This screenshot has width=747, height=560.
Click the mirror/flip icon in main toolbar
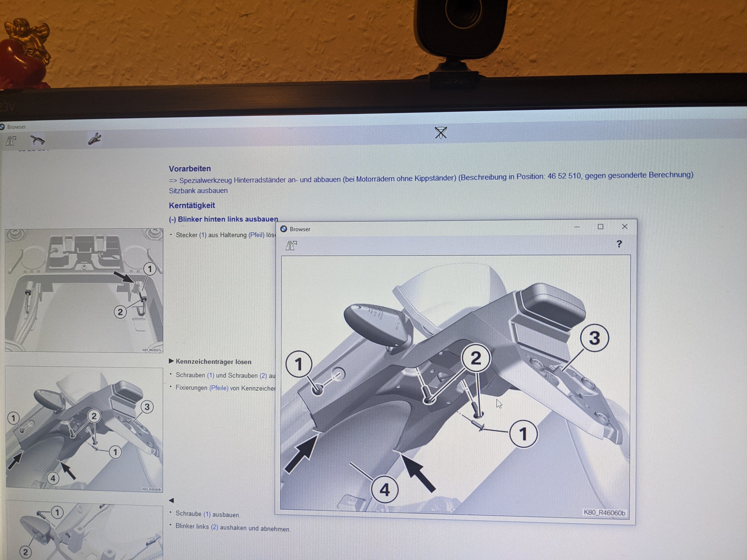tap(11, 140)
